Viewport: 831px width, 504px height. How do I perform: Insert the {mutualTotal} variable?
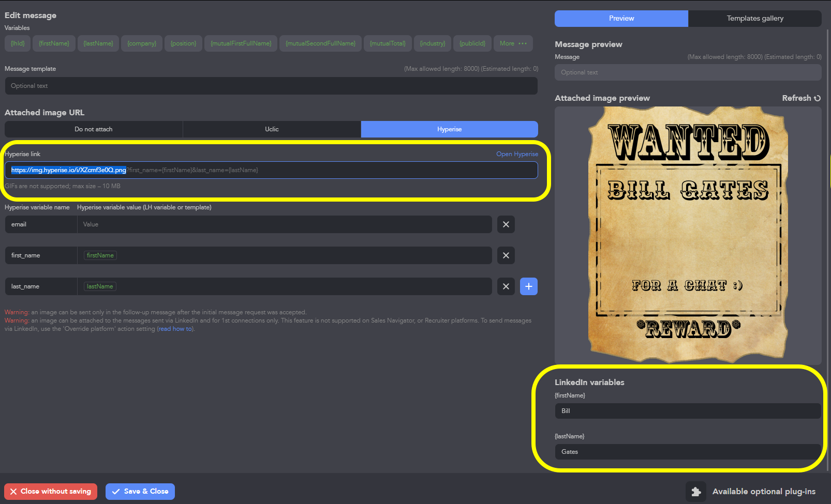point(388,43)
